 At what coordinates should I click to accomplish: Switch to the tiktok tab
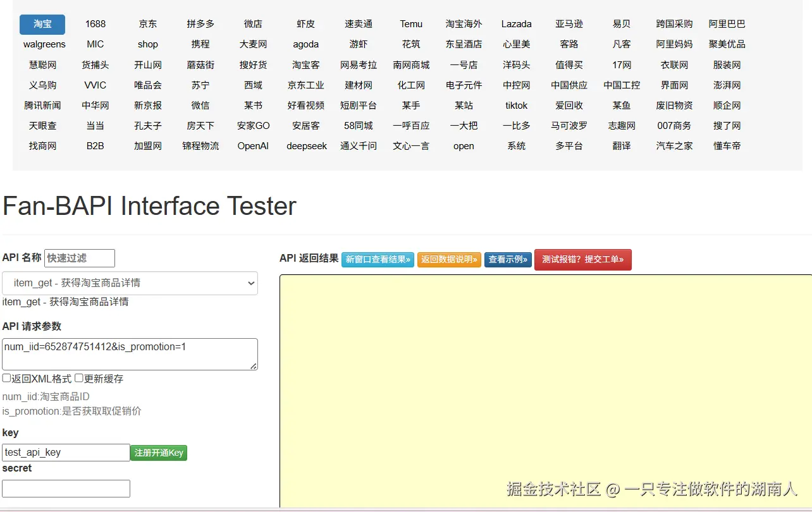point(517,105)
